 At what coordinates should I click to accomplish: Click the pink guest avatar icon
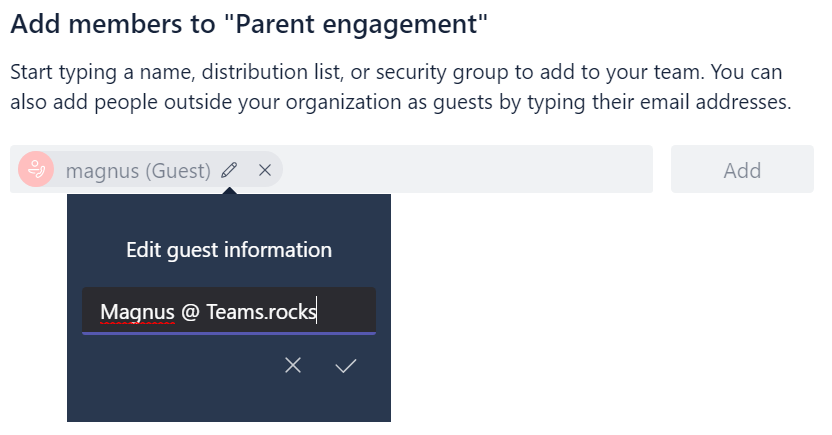pos(37,170)
